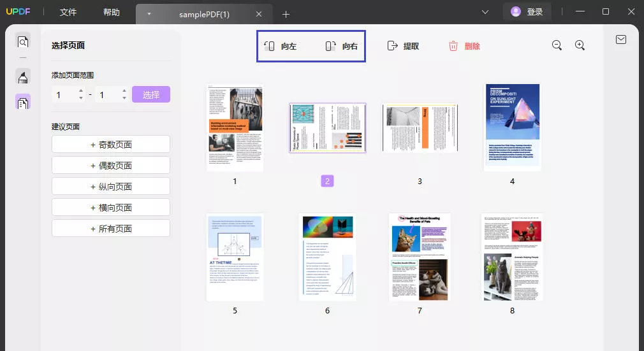Image resolution: width=644 pixels, height=351 pixels.
Task: Open a new tab with plus button
Action: pos(286,14)
